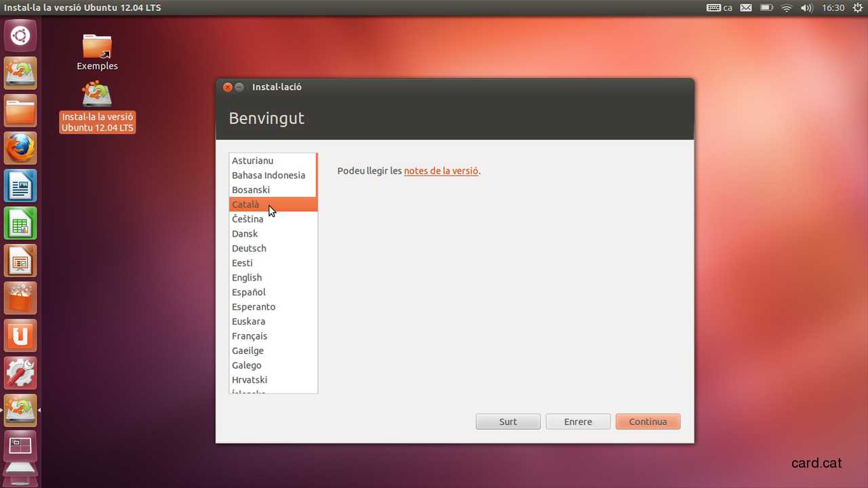Open the network Wi-Fi indicator menu
Screen dimensions: 868x488
pos(787,8)
